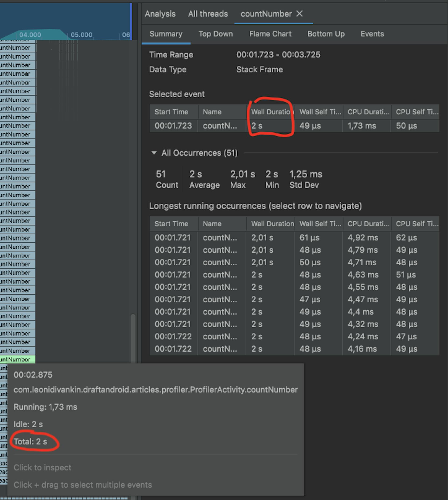Close the countNumber analysis tab
The width and height of the screenshot is (448, 500).
point(300,14)
